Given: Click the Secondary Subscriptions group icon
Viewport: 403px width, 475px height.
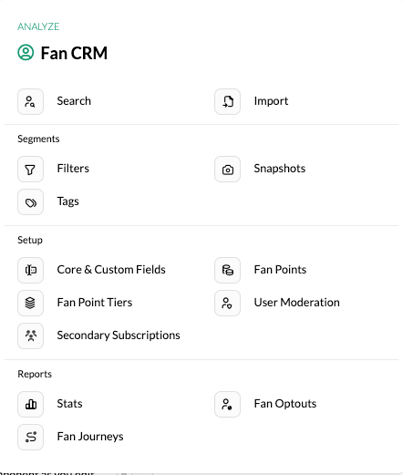Looking at the screenshot, I should tap(30, 336).
